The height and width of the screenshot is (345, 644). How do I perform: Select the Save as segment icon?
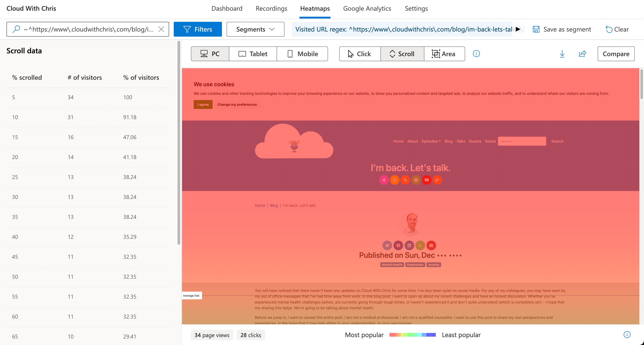pyautogui.click(x=536, y=29)
